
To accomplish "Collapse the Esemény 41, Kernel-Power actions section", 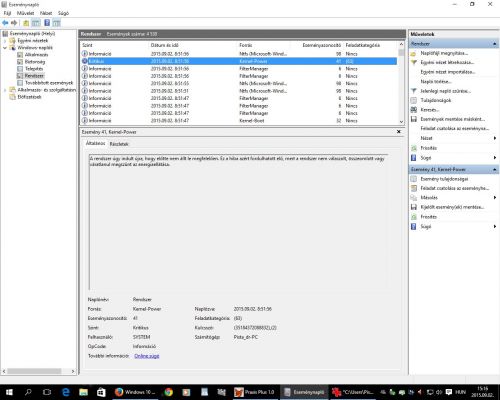I will [x=495, y=169].
